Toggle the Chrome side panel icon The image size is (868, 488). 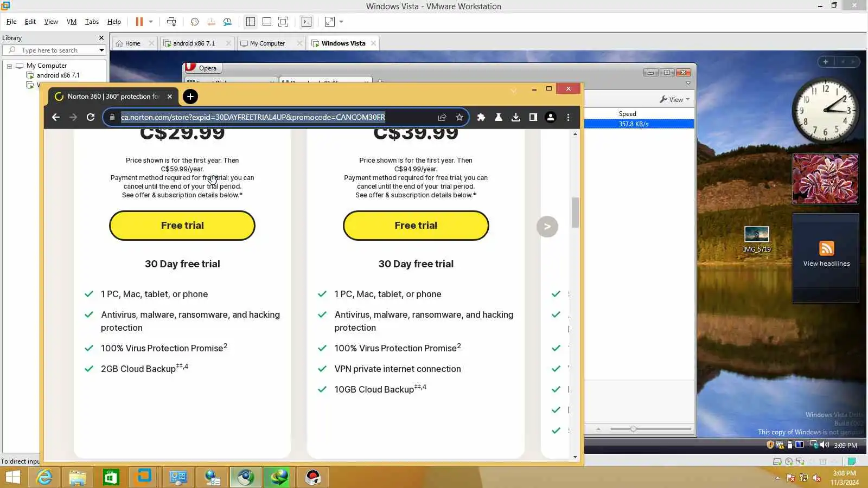[533, 117]
